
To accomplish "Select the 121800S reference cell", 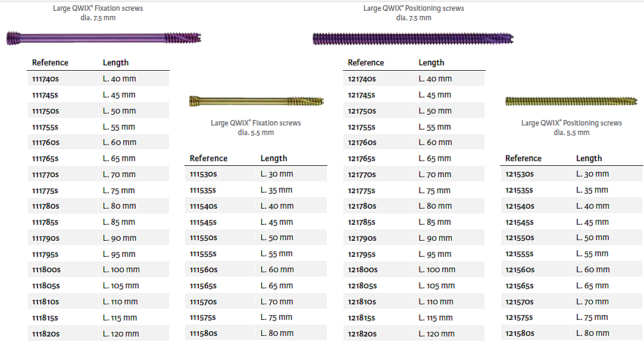I will (362, 270).
